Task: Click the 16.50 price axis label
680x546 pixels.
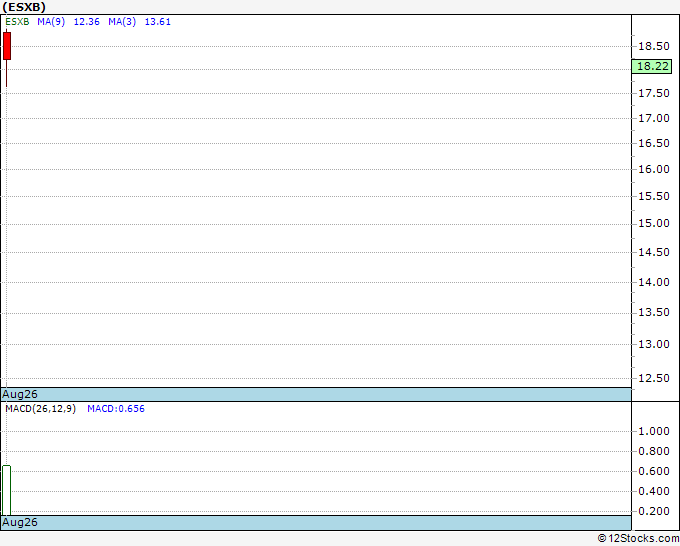Action: pos(654,143)
